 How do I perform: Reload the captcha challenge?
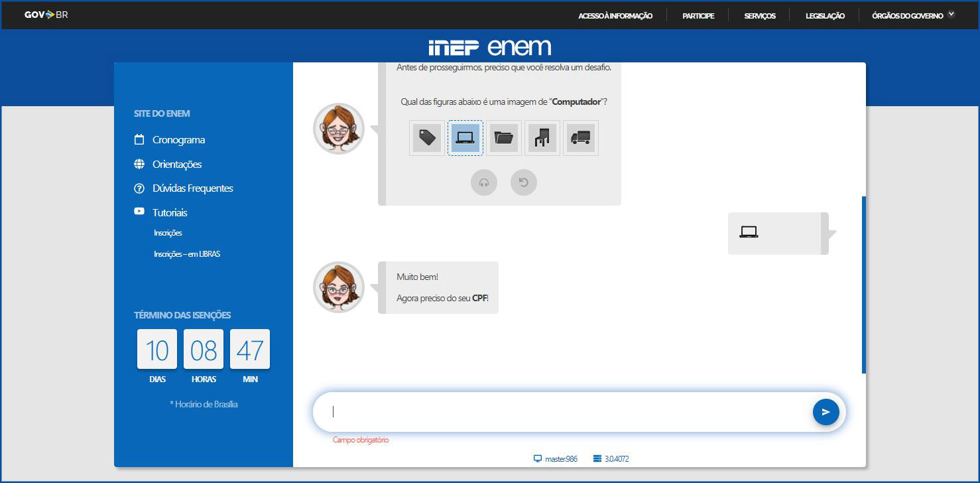tap(524, 182)
